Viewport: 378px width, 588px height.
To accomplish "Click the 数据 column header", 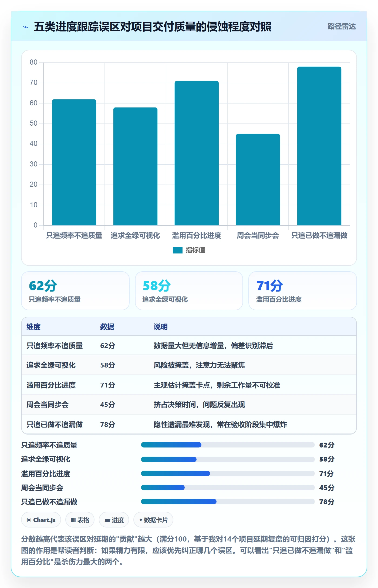I will [107, 327].
